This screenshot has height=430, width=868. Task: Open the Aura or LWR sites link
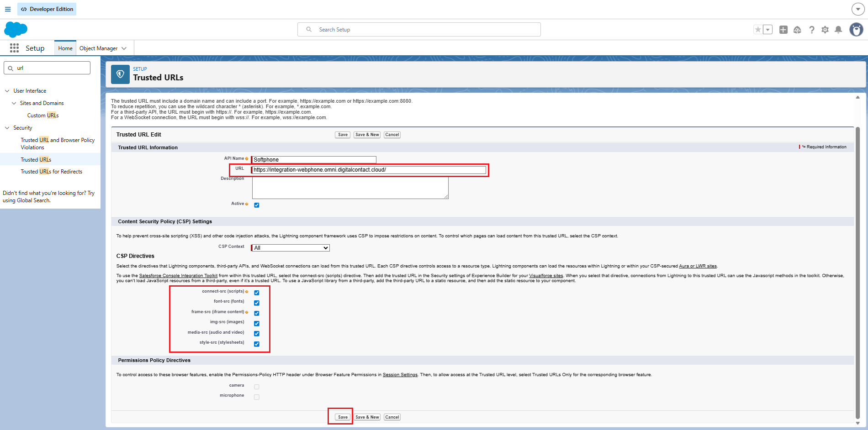[x=698, y=266]
